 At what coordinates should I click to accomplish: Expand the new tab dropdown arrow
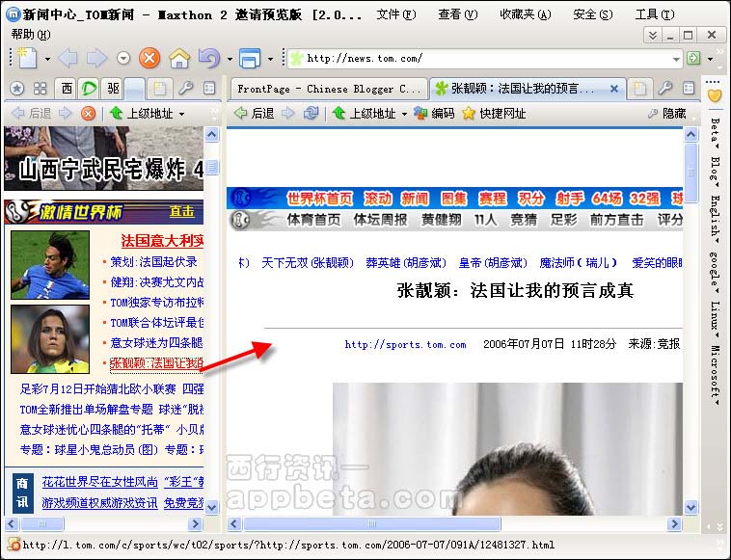pos(47,59)
